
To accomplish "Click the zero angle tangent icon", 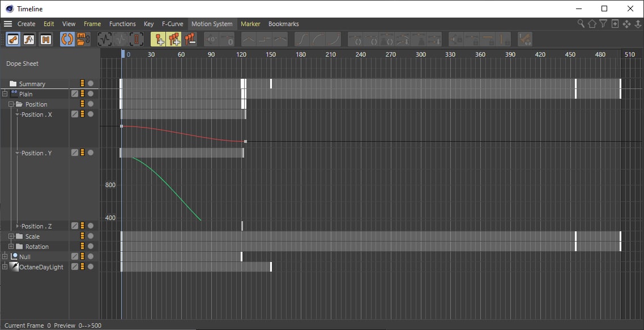I will tap(211, 40).
